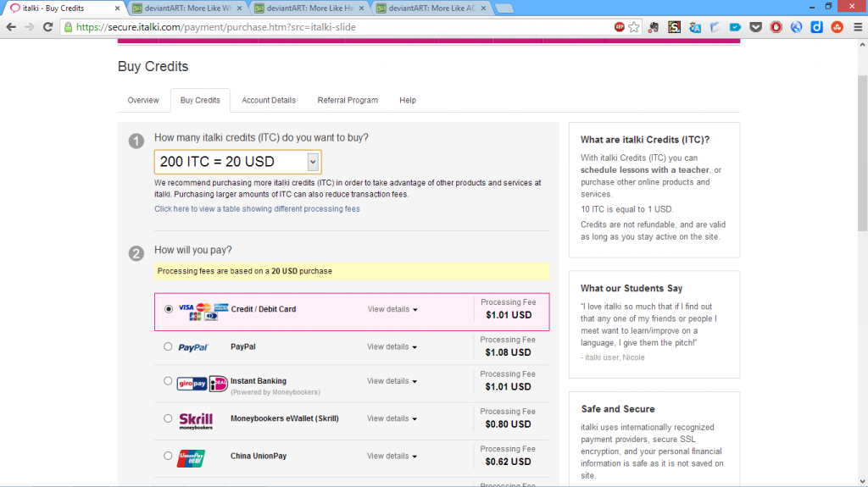Close the deviantART More Like He tab

point(361,8)
